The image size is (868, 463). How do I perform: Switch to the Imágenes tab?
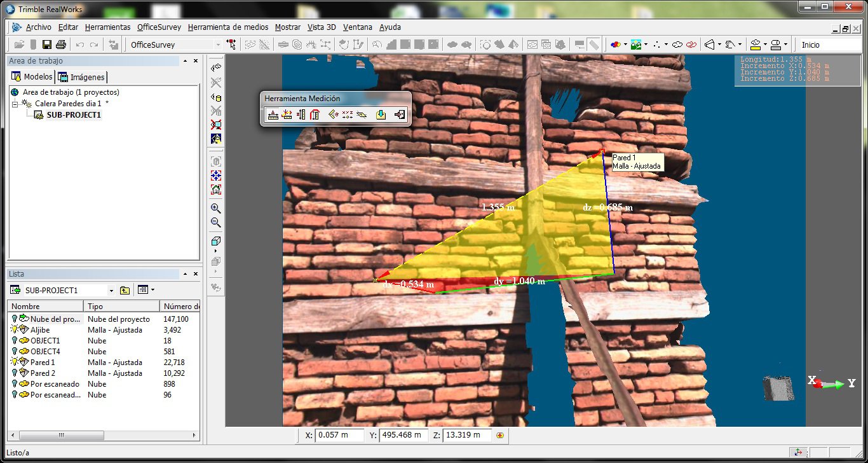[x=82, y=77]
